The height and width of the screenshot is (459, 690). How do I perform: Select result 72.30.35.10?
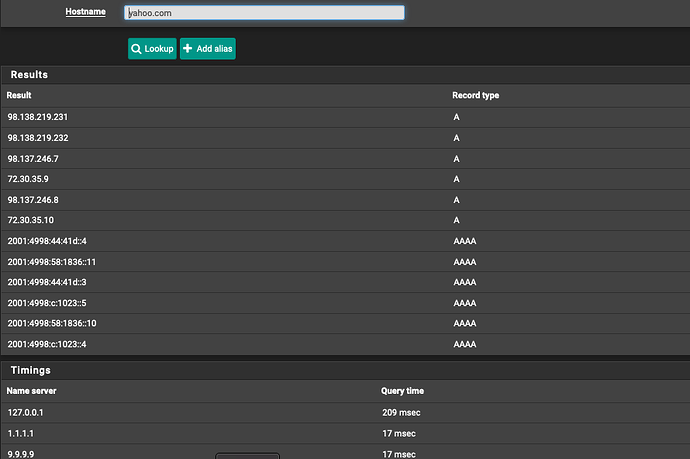point(31,220)
